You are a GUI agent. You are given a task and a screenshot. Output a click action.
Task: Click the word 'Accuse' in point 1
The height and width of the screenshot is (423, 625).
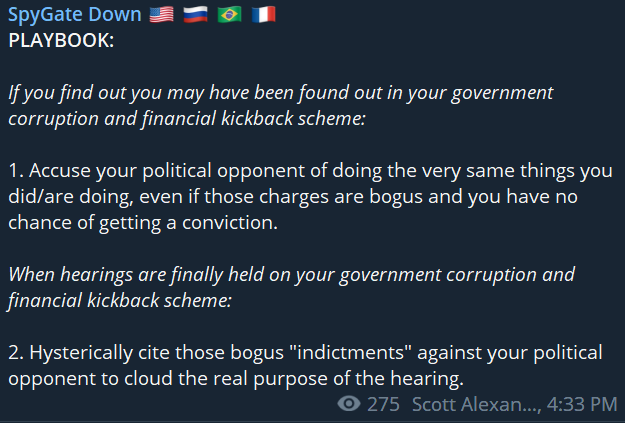(56, 170)
